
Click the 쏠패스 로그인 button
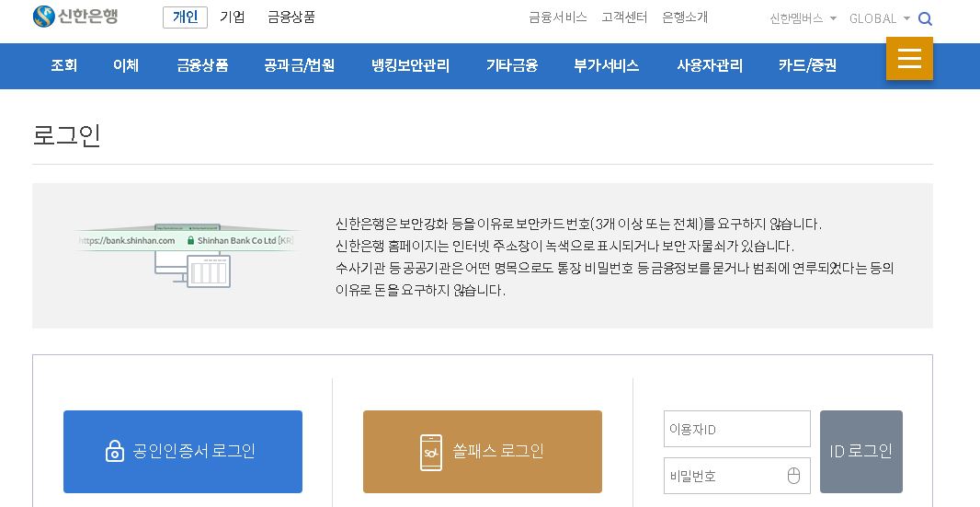pyautogui.click(x=483, y=451)
